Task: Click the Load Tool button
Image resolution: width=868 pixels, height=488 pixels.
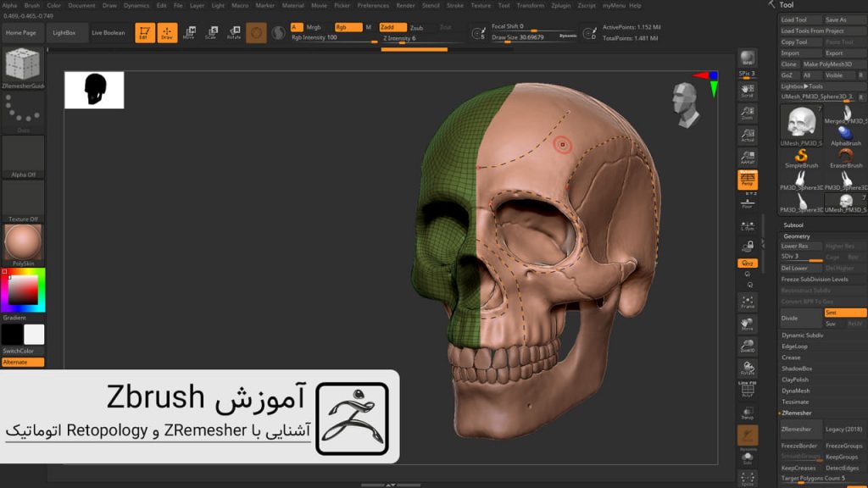Action: coord(800,20)
